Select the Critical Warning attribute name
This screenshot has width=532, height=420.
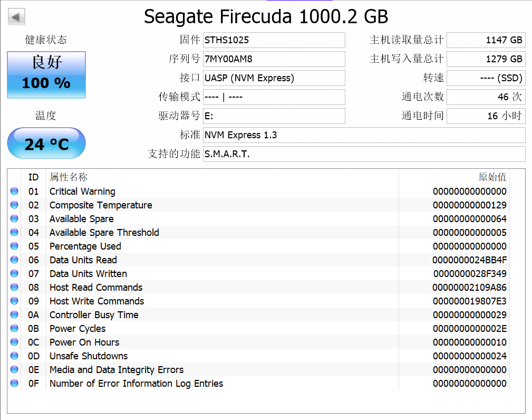coord(82,192)
